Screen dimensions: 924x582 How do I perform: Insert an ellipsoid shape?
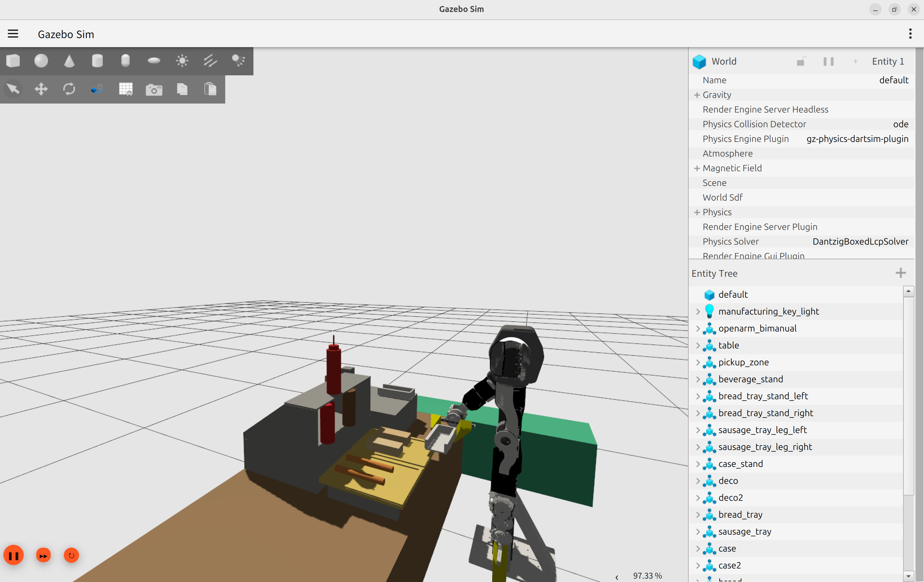(154, 61)
